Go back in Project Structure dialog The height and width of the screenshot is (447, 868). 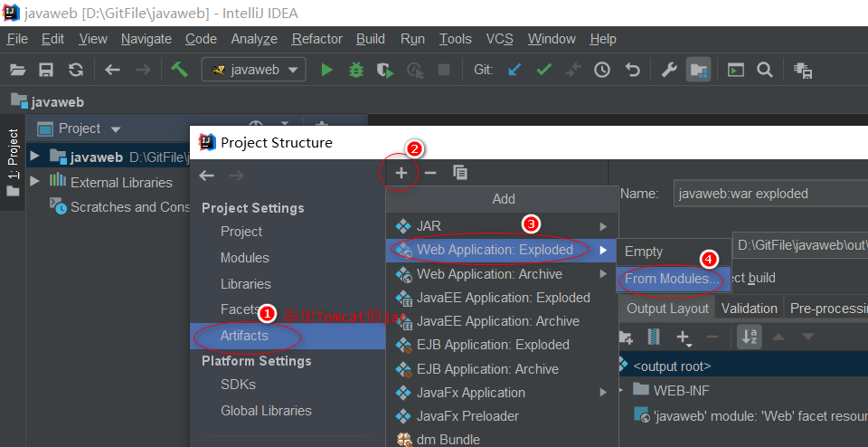206,176
